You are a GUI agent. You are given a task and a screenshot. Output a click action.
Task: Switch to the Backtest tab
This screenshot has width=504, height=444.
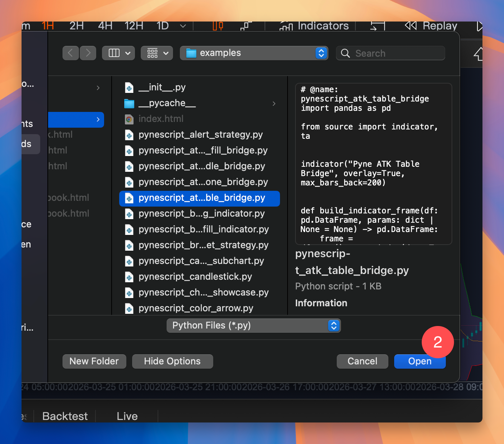65,416
